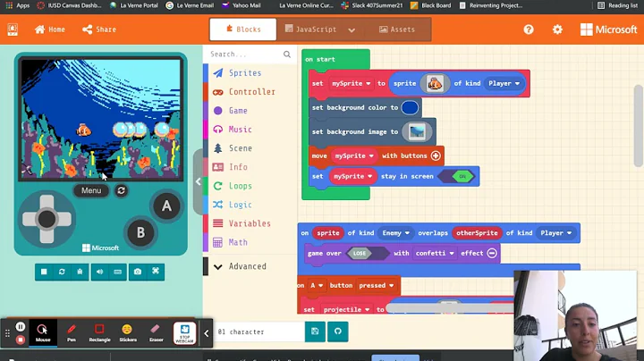Viewport: 644px width, 361px height.
Task: Open mySprite dropdown in move with buttons block
Action: 354,155
